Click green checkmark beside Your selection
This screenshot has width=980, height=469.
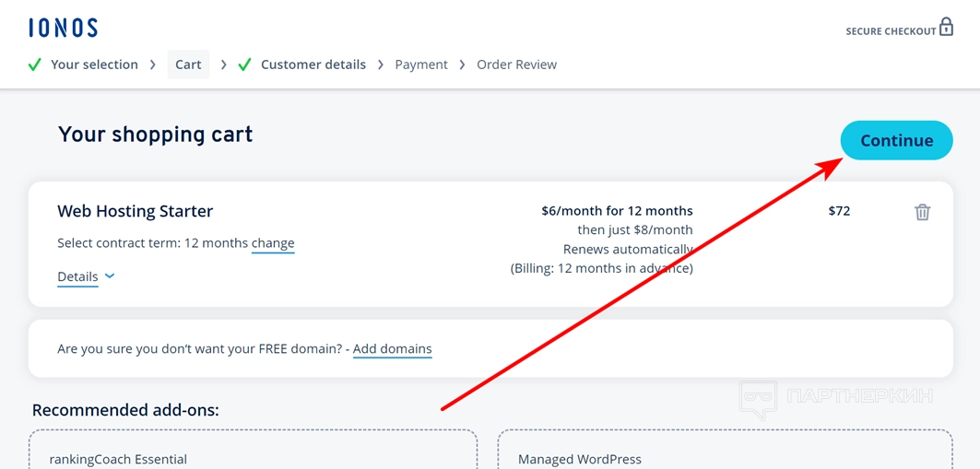tap(35, 64)
